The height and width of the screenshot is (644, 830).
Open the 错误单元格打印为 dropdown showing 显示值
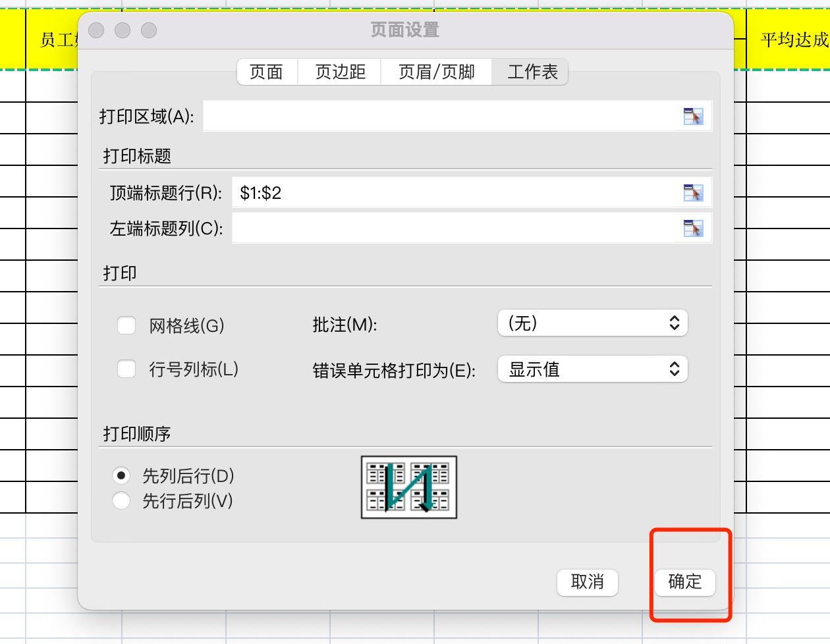[593, 369]
